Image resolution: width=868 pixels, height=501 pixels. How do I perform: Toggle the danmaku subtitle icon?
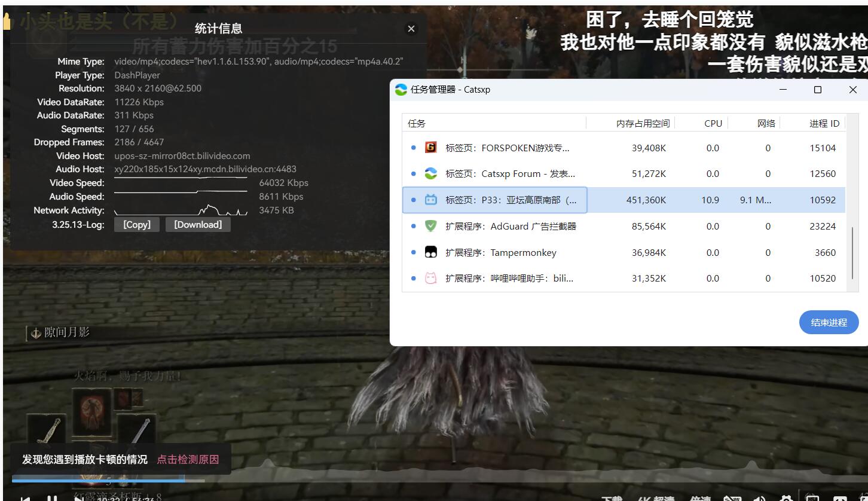pyautogui.click(x=732, y=498)
